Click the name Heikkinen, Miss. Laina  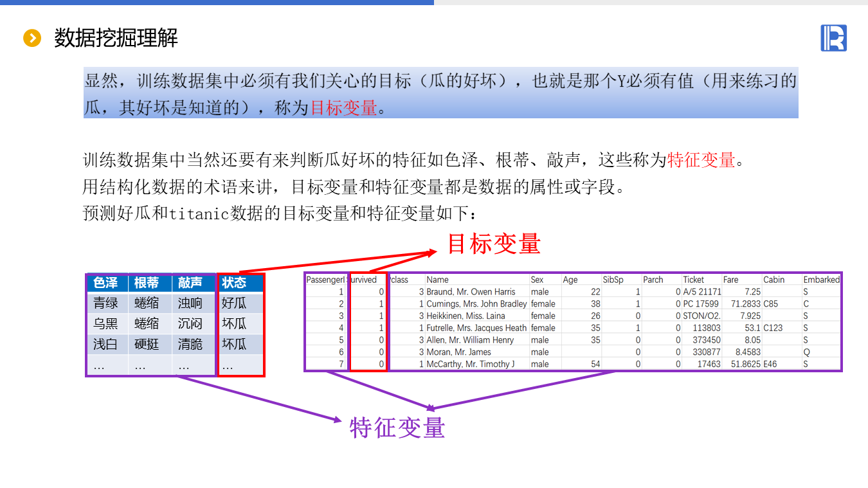pyautogui.click(x=466, y=316)
